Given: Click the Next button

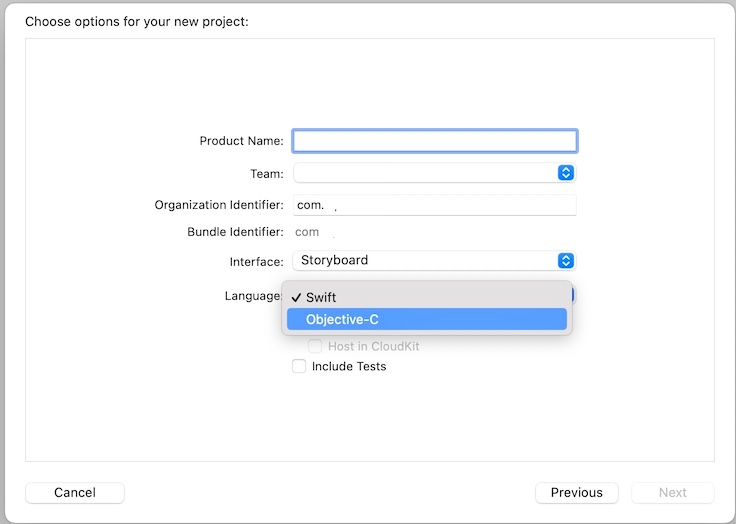Looking at the screenshot, I should tap(673, 493).
